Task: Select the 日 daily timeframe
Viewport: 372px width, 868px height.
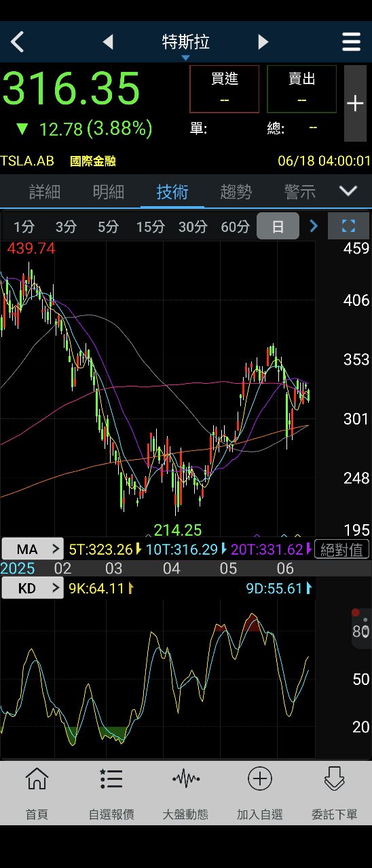Action: [x=278, y=226]
